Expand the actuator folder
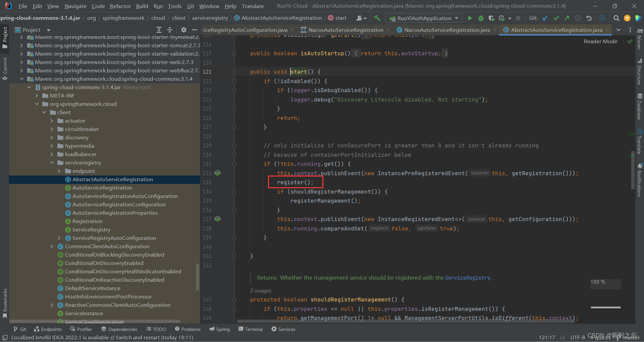Viewport: 644px width, 342px height. pyautogui.click(x=52, y=121)
